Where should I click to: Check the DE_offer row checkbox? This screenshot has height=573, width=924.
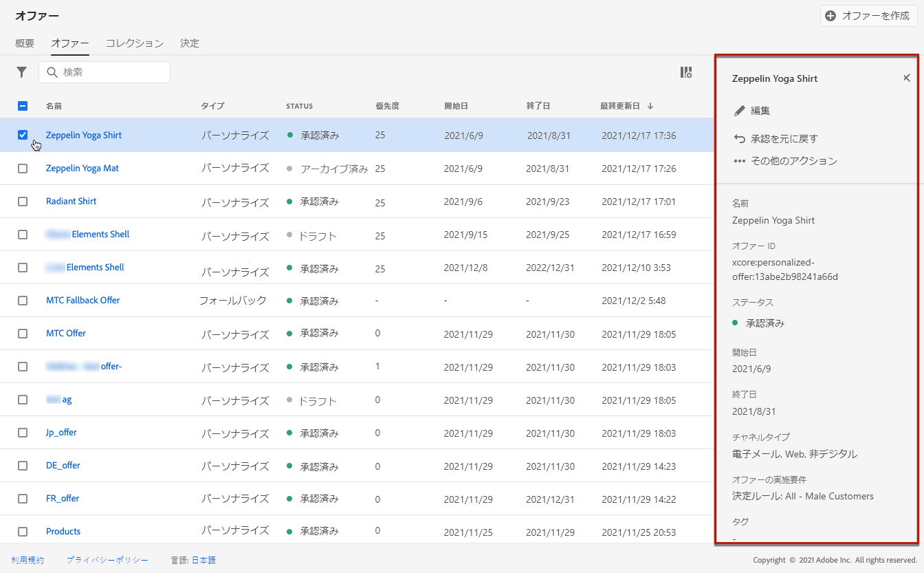(23, 465)
